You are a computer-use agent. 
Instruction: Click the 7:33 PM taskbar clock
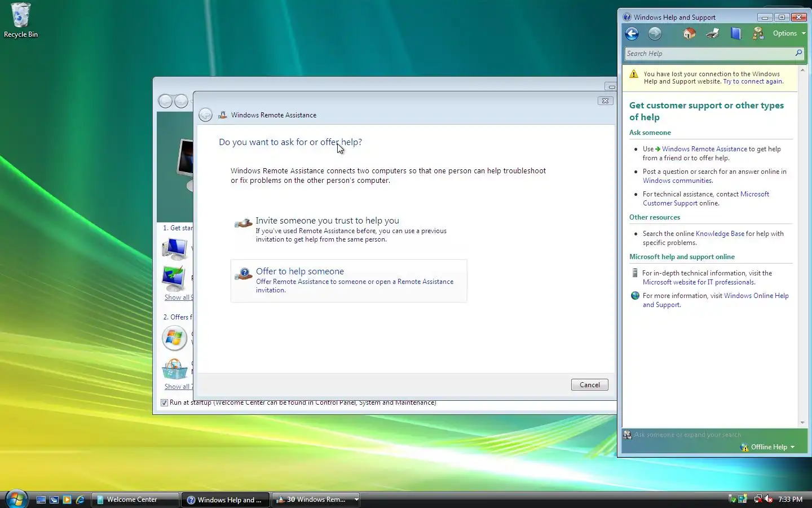(x=790, y=500)
